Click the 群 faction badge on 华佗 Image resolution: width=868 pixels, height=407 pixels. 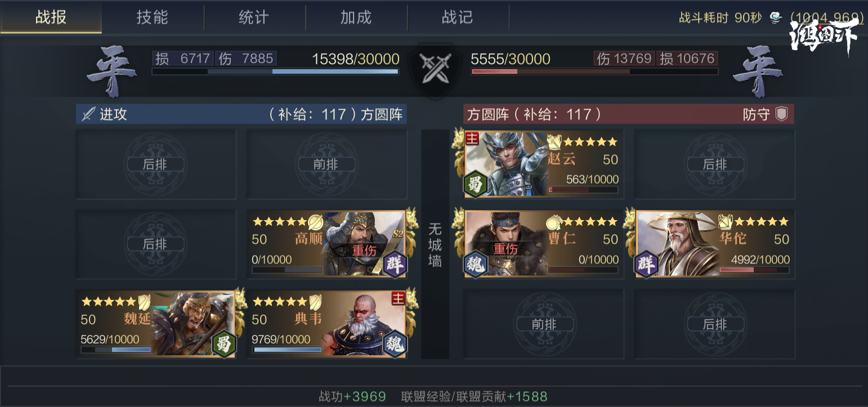click(x=647, y=264)
